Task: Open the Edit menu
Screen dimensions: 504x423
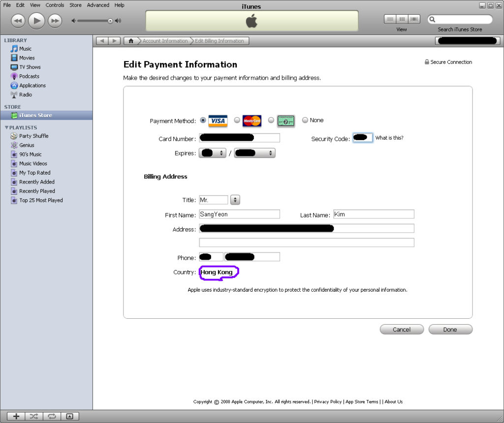Action: pos(20,5)
